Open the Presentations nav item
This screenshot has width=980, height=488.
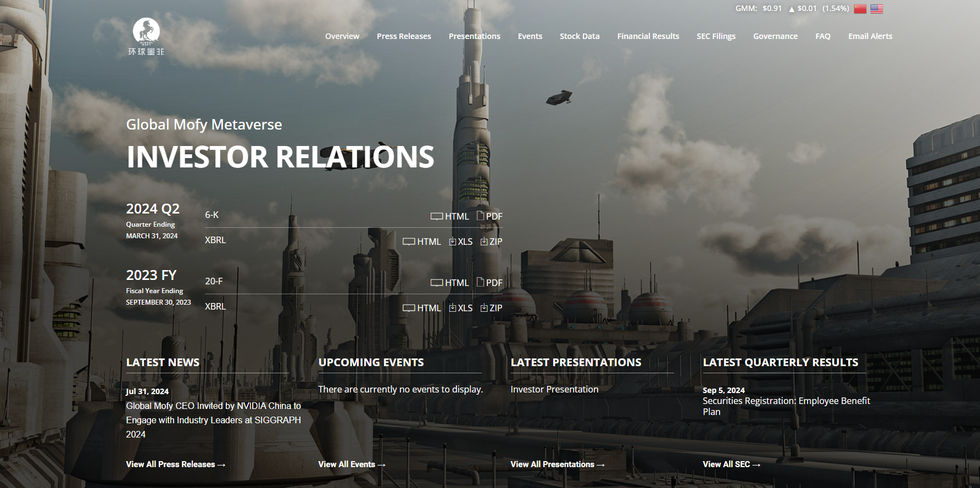[475, 36]
